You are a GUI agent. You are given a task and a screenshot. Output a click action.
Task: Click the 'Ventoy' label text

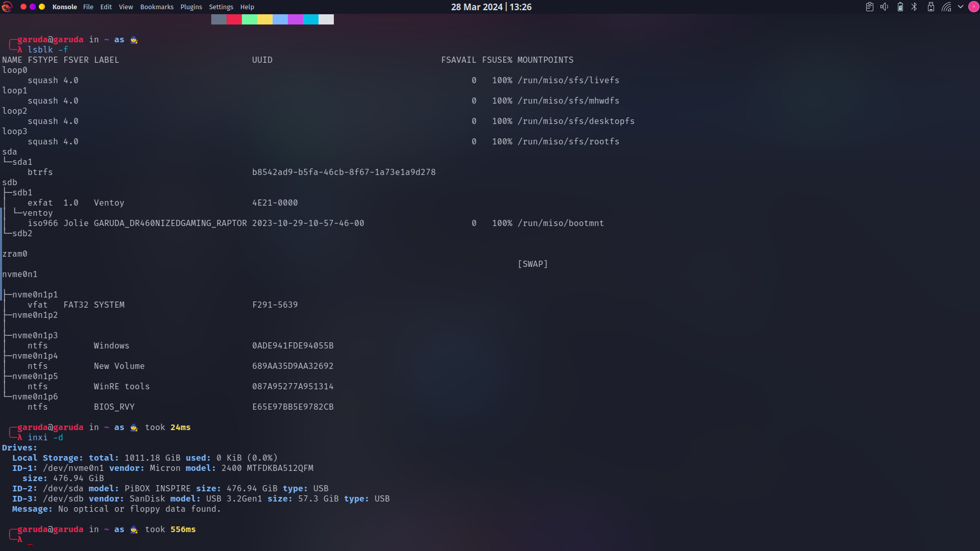pos(109,203)
